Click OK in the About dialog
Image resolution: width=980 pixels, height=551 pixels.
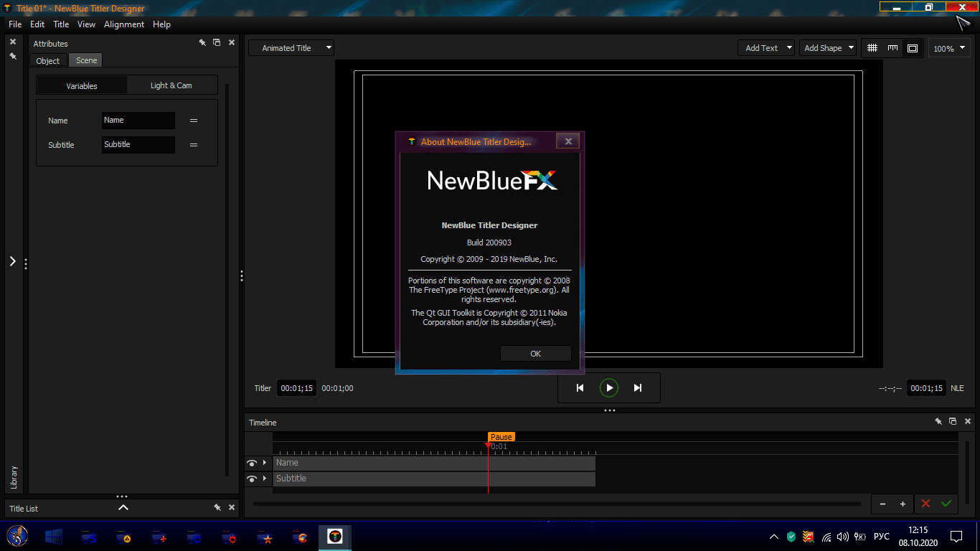(536, 354)
